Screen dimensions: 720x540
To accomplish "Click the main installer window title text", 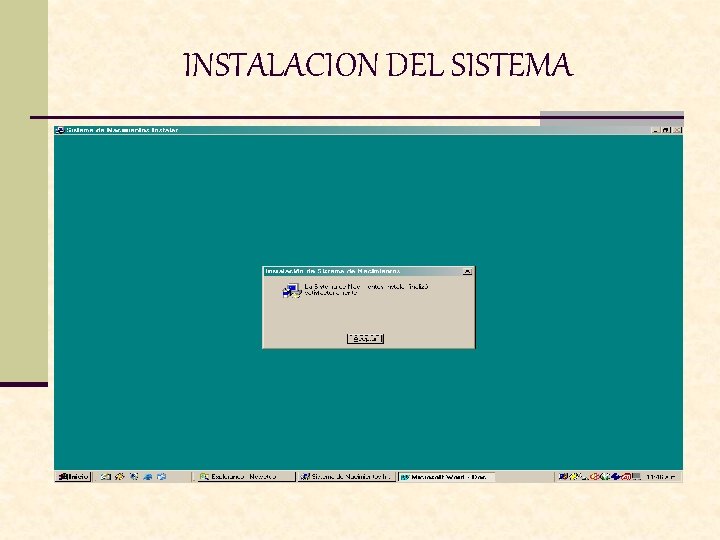I will pos(122,130).
